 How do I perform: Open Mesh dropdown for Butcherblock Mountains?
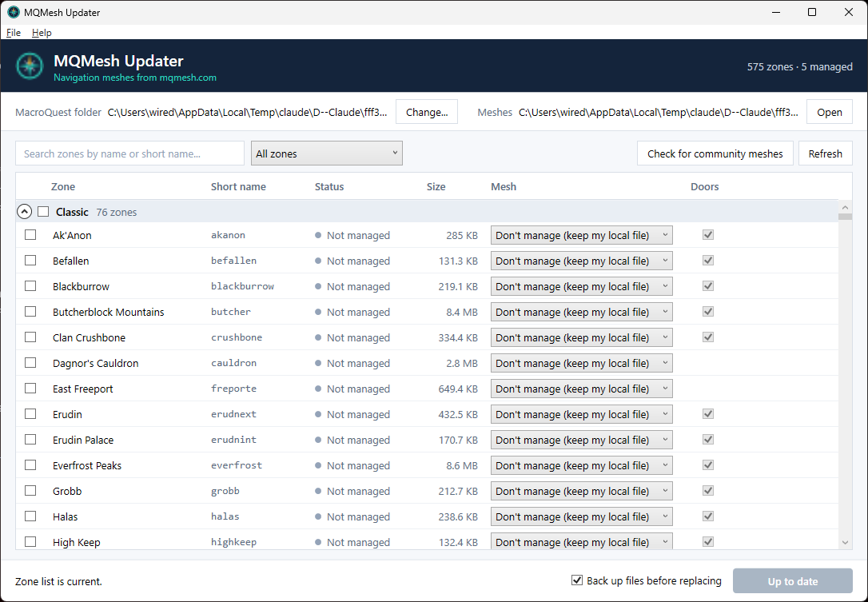(x=582, y=312)
